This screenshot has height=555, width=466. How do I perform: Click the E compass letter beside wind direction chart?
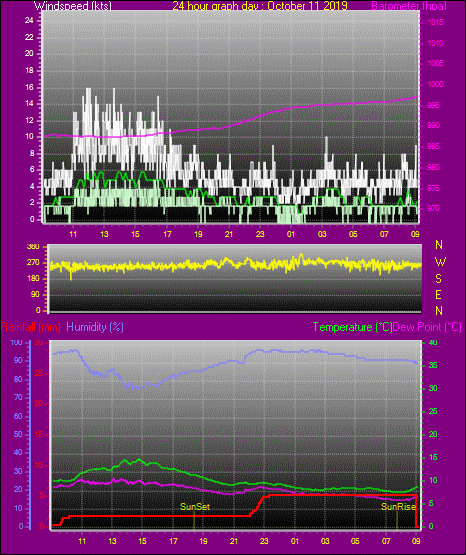point(439,295)
